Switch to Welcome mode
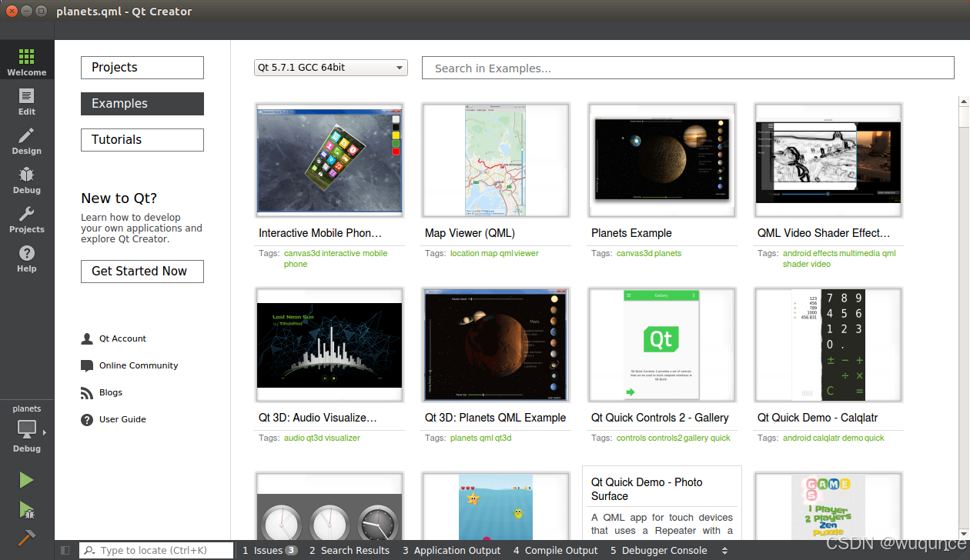Image resolution: width=970 pixels, height=560 pixels. tap(27, 61)
